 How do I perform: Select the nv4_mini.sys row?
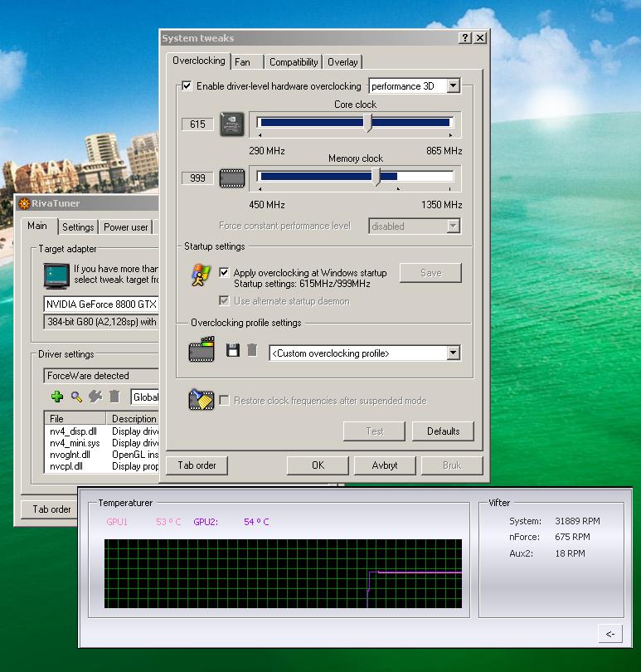pos(101,443)
